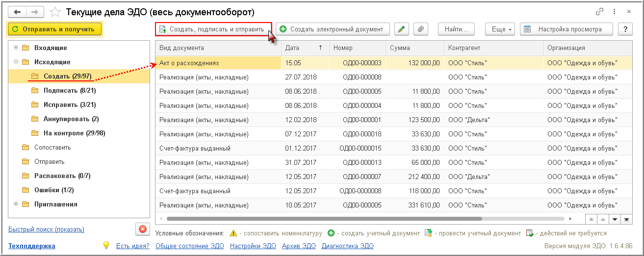Click Создать, подписать и отправить button
Image resolution: width=644 pixels, height=256 pixels.
(213, 29)
